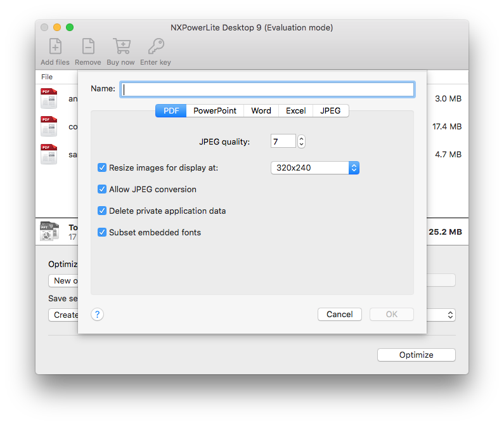Click the Enter key icon
The image size is (504, 425).
click(156, 46)
